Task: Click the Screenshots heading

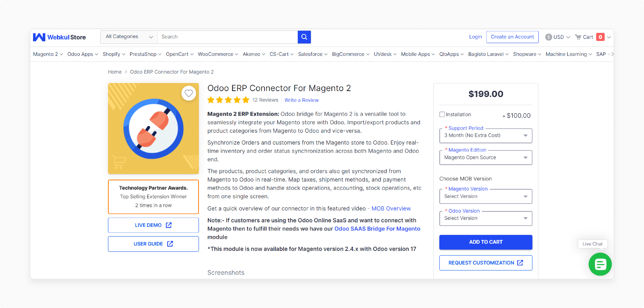Action: click(x=226, y=272)
